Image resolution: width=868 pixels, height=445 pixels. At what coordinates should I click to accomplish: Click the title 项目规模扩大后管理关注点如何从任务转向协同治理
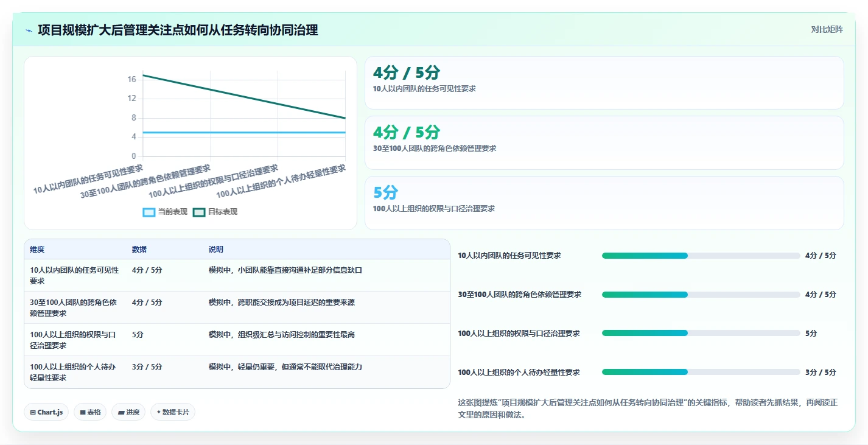178,30
